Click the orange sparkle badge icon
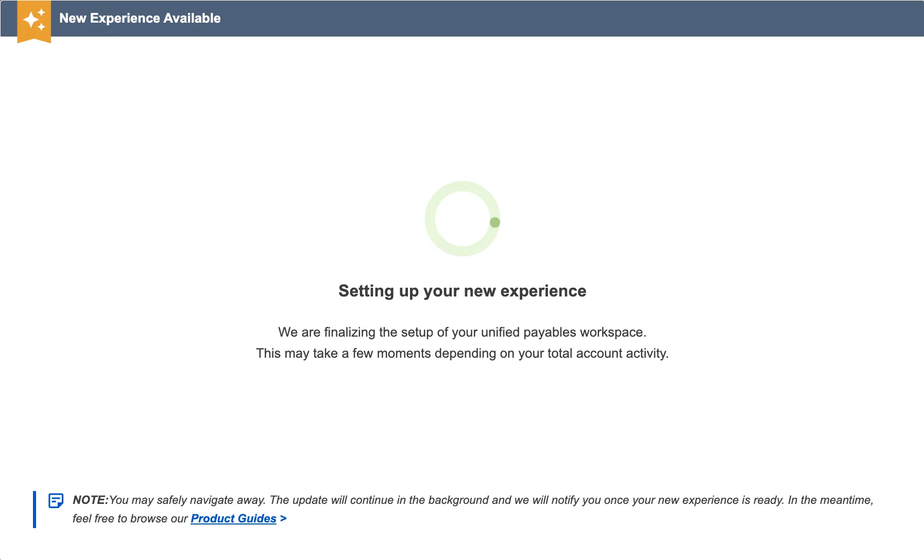 pyautogui.click(x=34, y=22)
